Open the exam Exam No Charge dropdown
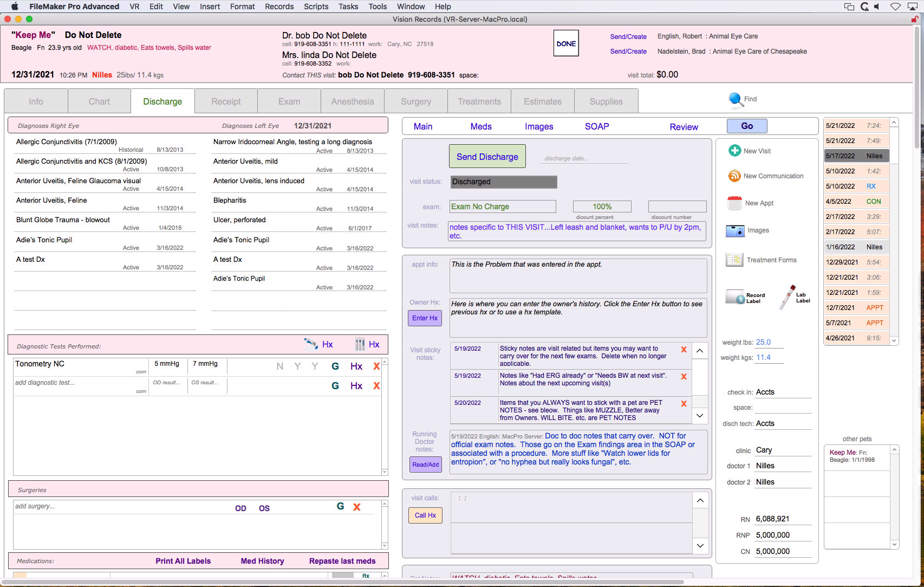Image resolution: width=924 pixels, height=587 pixels. coord(503,207)
